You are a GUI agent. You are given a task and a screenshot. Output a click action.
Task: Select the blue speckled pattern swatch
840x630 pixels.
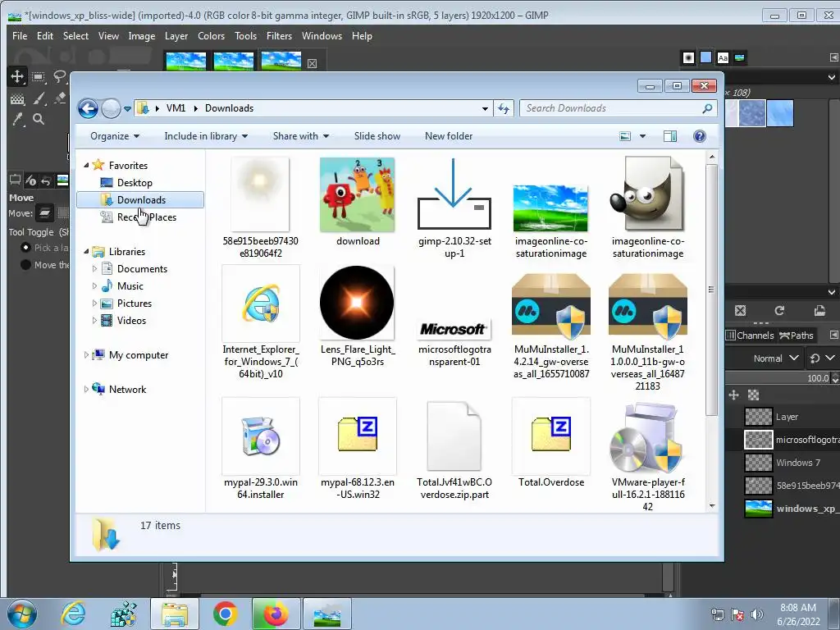click(x=752, y=113)
